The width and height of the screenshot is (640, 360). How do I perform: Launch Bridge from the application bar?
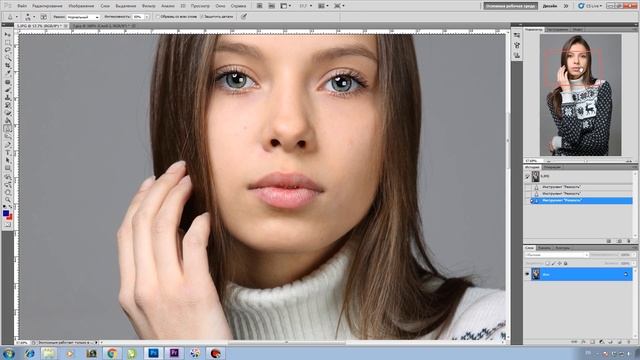(x=260, y=6)
